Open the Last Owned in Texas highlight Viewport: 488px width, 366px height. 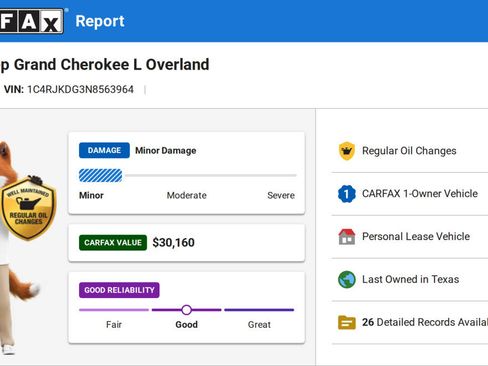pos(410,279)
